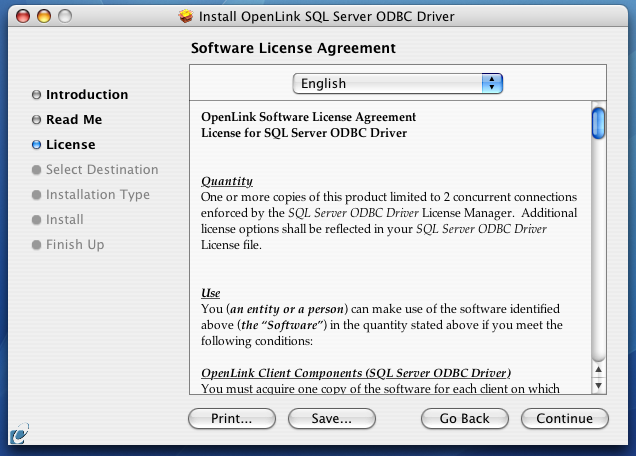Screen dimensions: 636x456
Task: Click the Print... button
Action: point(232,418)
